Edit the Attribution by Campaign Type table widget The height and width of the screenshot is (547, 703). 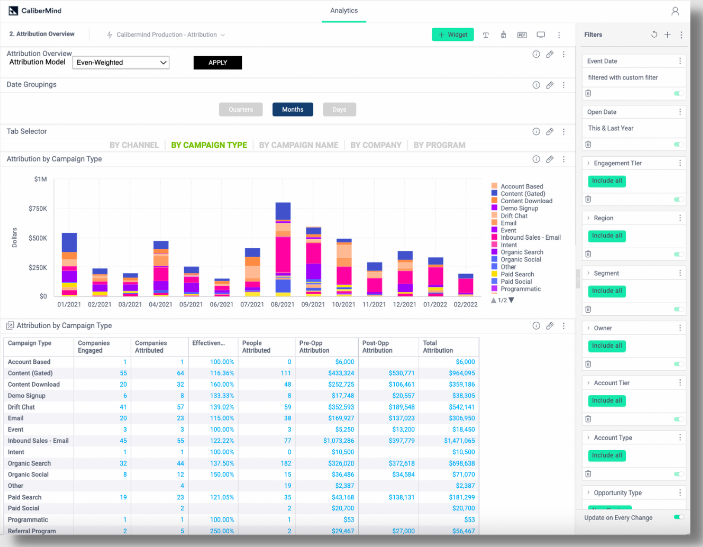click(x=550, y=326)
